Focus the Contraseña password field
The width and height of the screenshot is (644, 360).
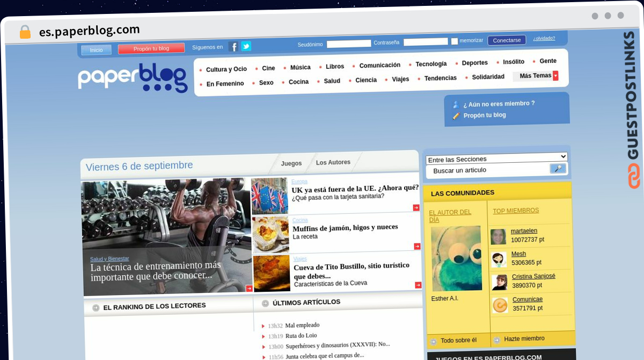426,41
